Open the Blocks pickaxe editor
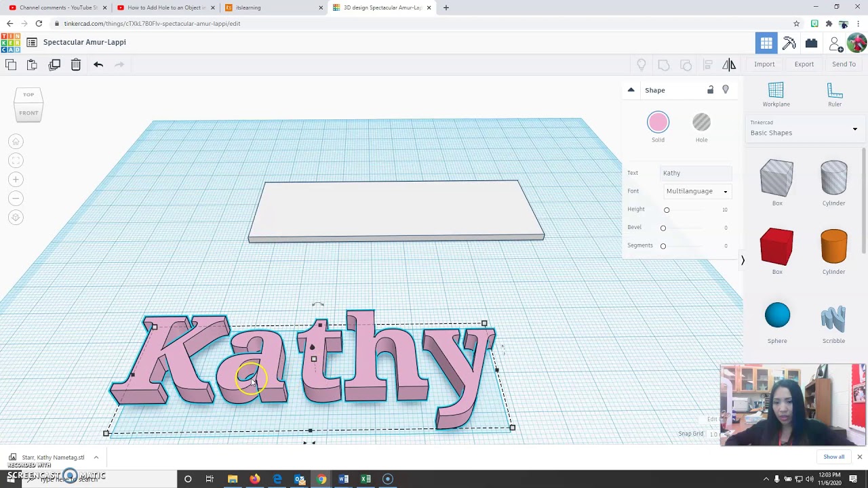The image size is (868, 488). click(x=789, y=43)
